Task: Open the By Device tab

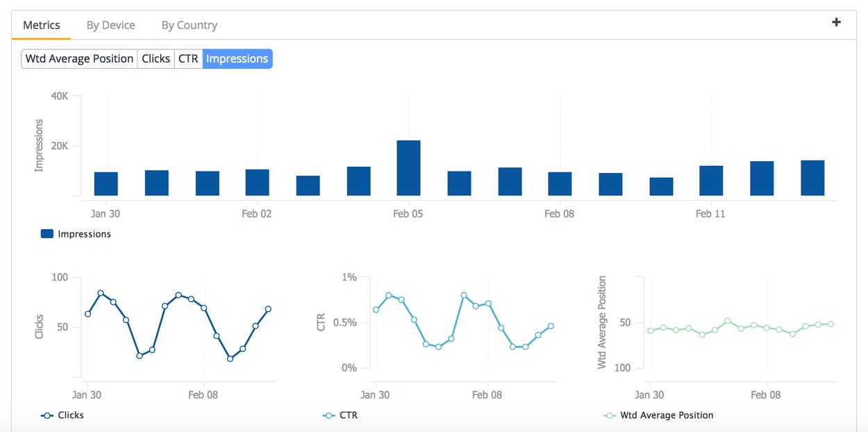Action: [x=110, y=25]
